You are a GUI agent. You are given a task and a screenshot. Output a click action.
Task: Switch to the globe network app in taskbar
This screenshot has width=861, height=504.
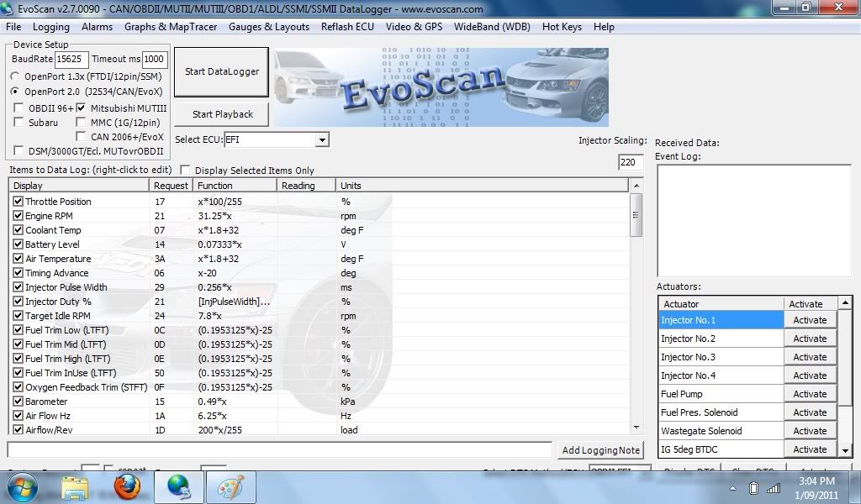[x=178, y=487]
